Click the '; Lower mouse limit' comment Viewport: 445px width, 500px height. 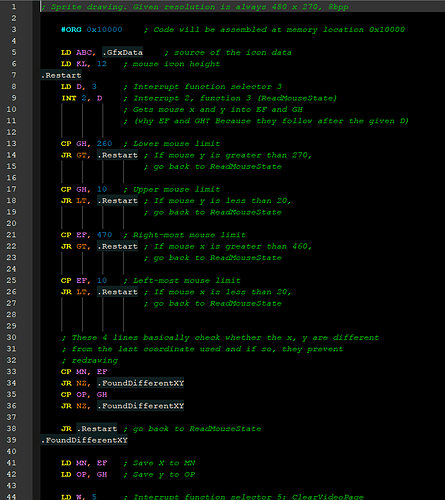pos(171,144)
